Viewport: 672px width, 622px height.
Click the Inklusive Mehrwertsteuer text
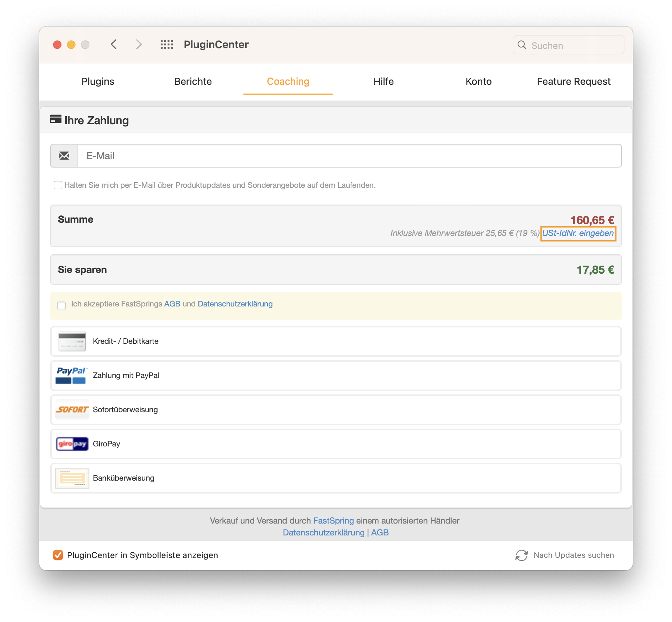coord(465,233)
